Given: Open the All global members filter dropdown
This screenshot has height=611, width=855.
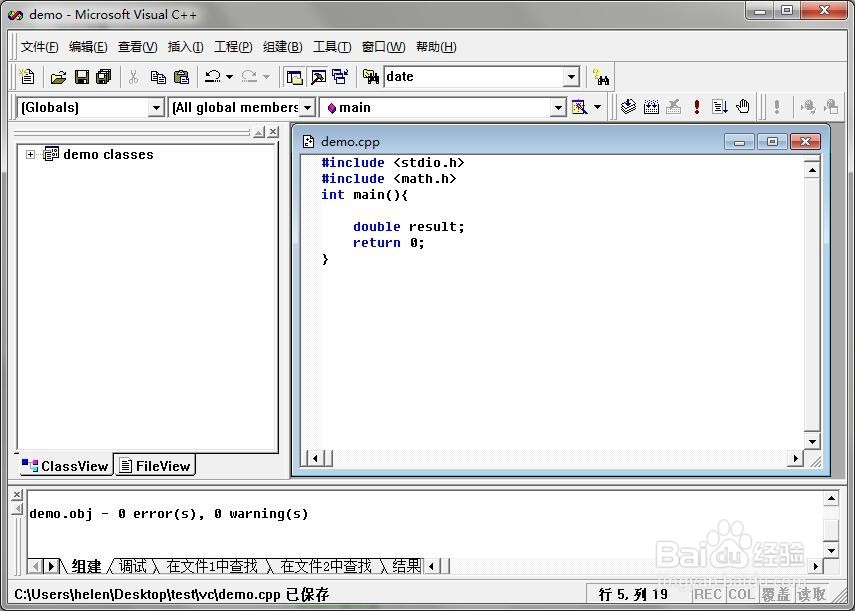Looking at the screenshot, I should pyautogui.click(x=308, y=107).
